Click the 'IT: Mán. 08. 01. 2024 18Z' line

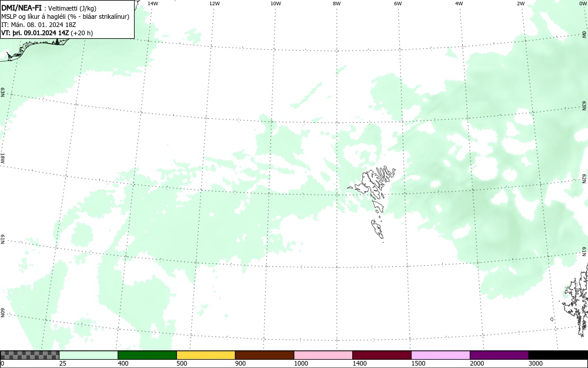pyautogui.click(x=38, y=25)
